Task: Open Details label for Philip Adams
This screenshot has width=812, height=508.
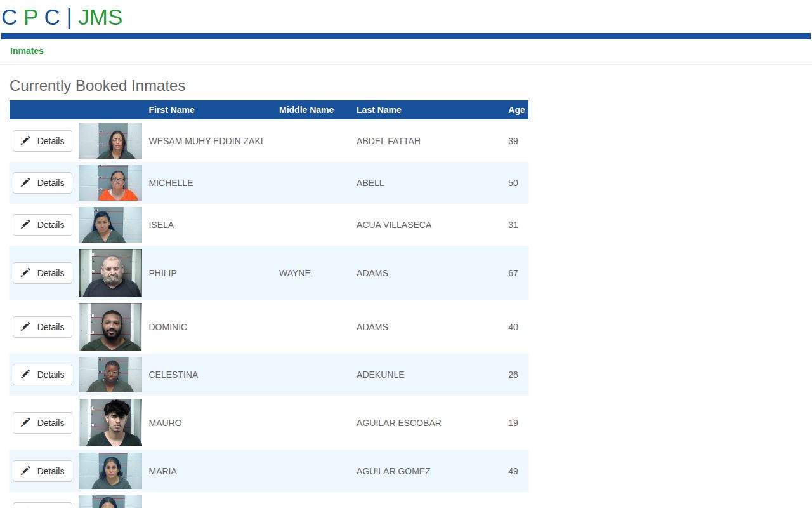Action: coord(51,273)
